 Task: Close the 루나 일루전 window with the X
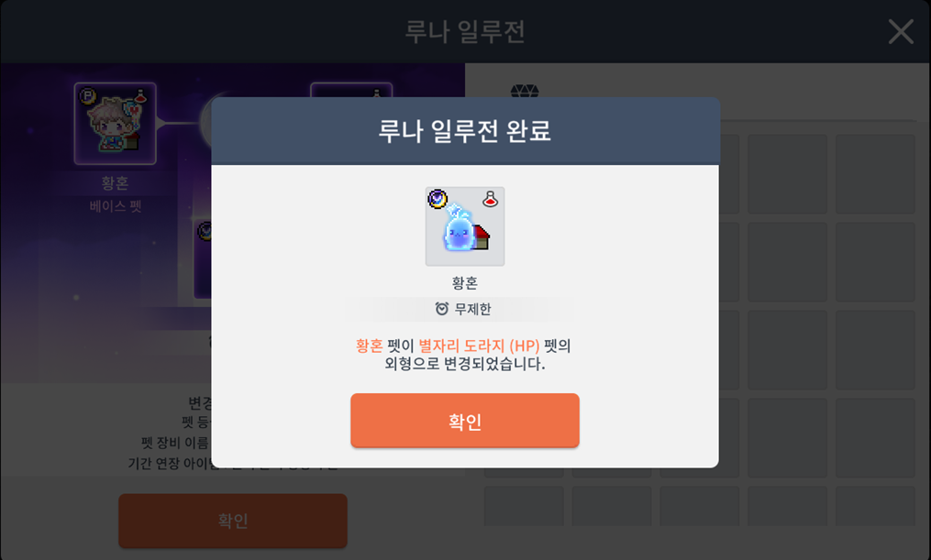click(901, 31)
